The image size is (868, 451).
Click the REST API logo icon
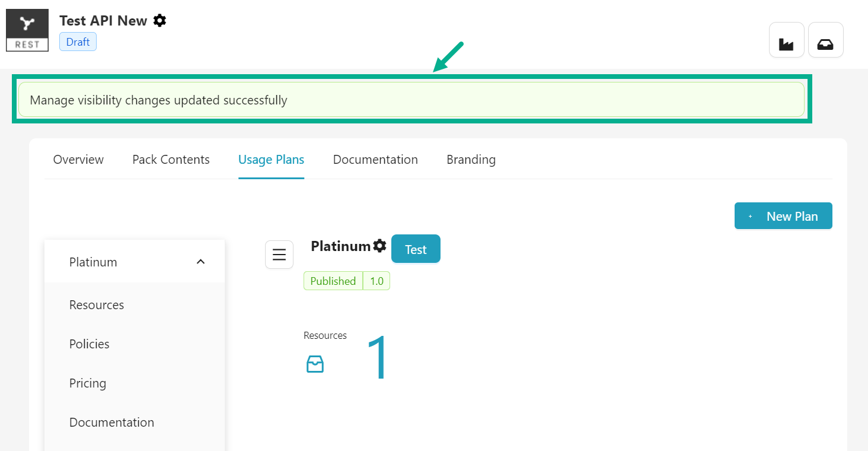point(27,30)
